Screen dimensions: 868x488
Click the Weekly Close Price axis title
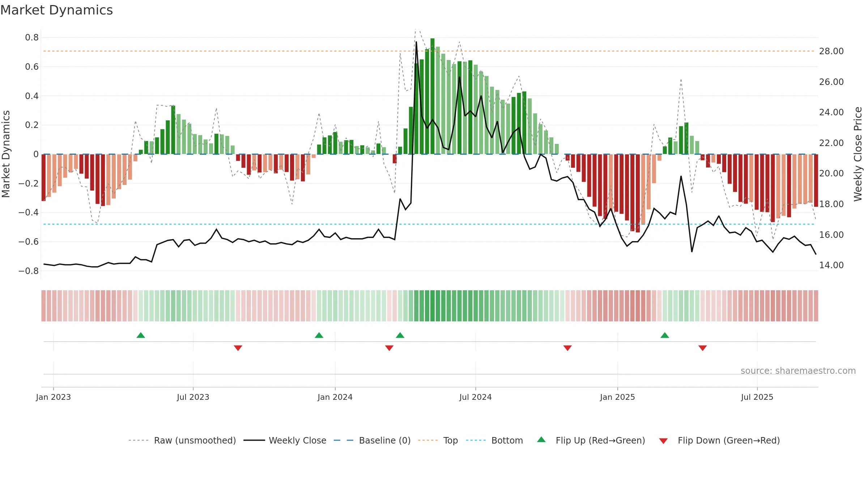pyautogui.click(x=858, y=154)
